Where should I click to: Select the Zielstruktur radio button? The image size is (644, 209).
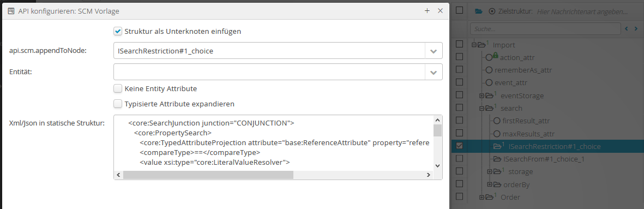(x=492, y=11)
